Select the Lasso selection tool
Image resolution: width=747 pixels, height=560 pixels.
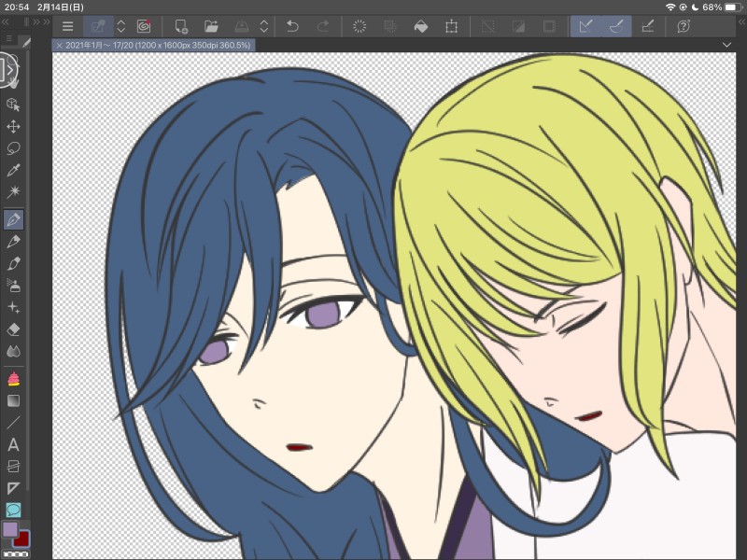(13, 148)
